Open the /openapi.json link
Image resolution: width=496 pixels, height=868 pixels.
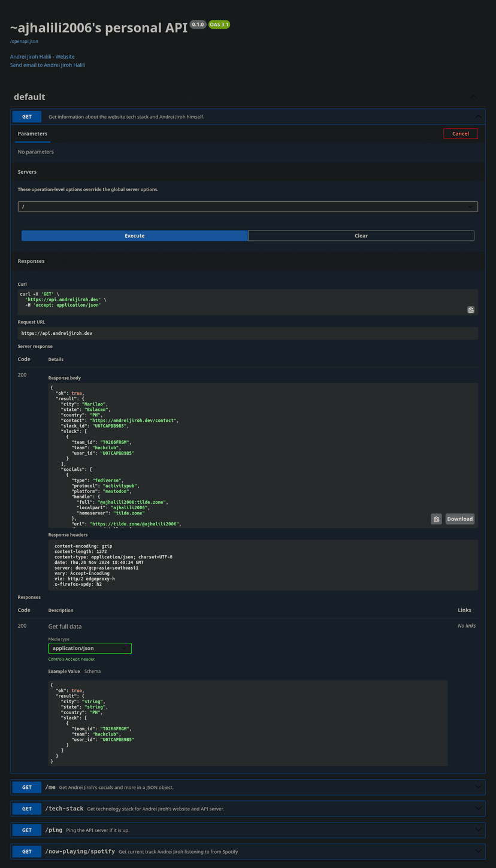click(25, 41)
